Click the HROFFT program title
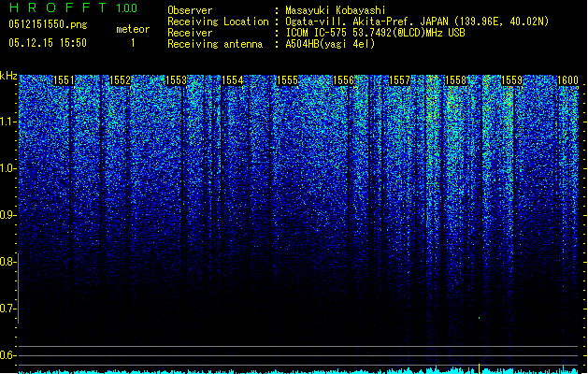588x374 pixels. point(58,7)
